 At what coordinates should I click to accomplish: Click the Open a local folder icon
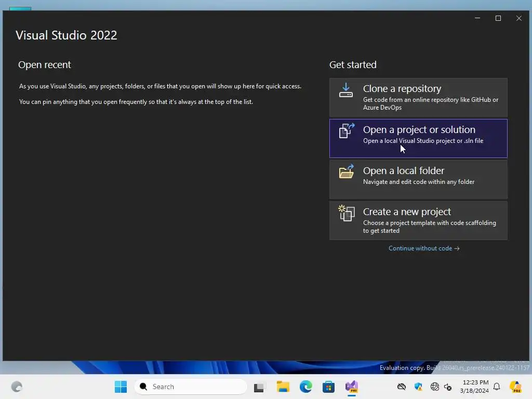click(x=347, y=171)
